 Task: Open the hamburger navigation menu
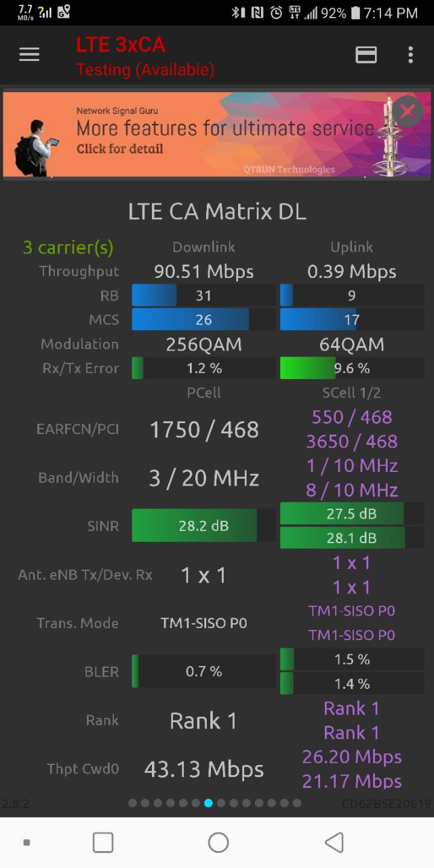29,55
